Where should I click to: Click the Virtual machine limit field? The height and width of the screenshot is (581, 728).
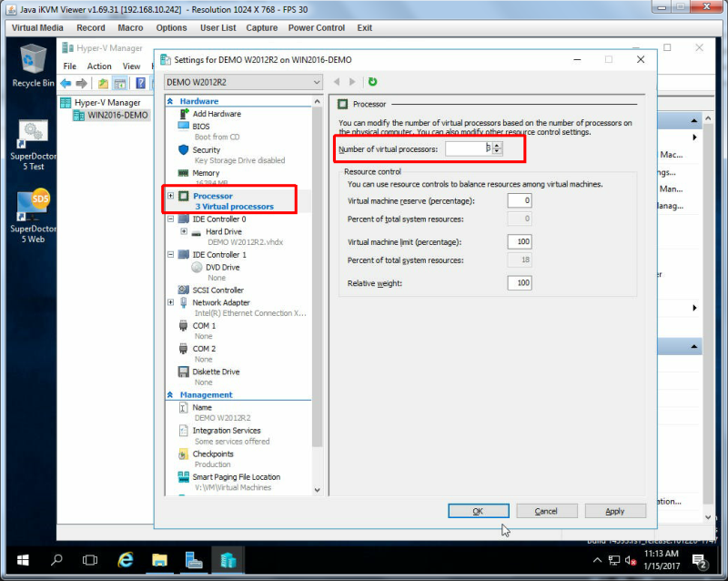(520, 241)
